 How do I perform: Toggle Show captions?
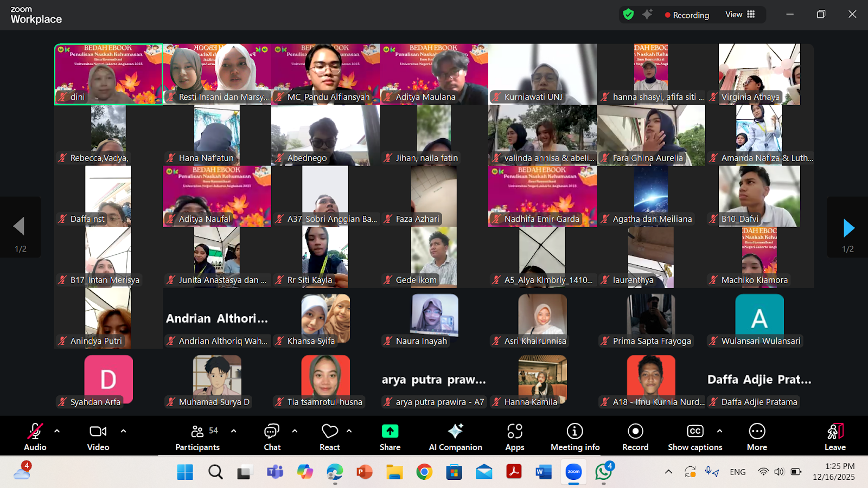(695, 437)
